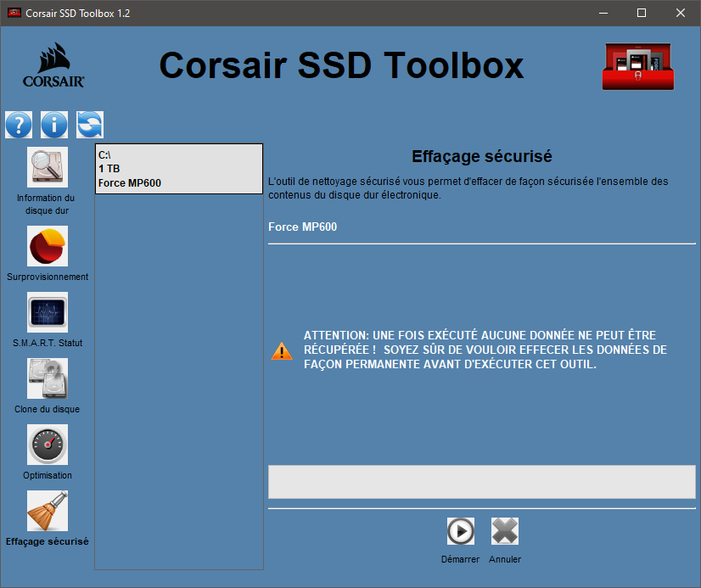Click the Démarrer play icon
Viewport: 701px width, 588px height.
tap(461, 531)
